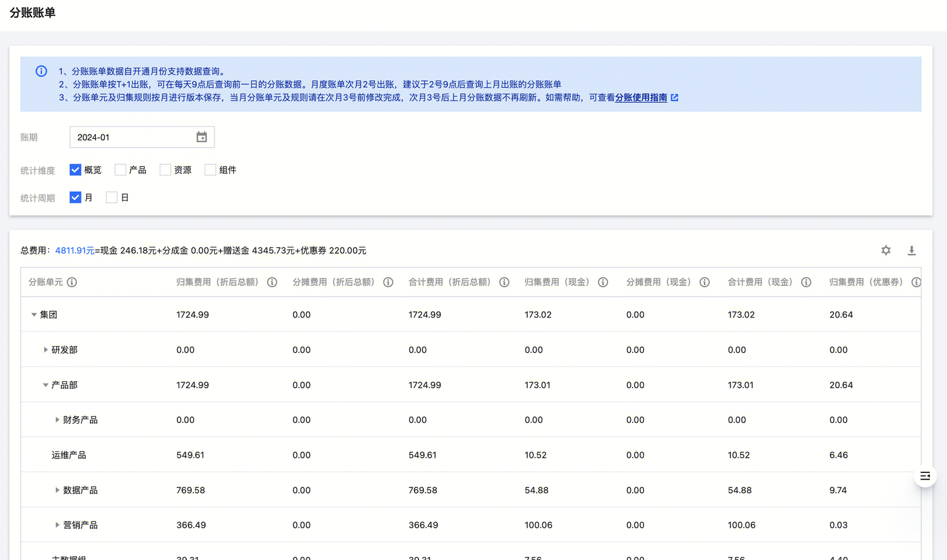947x560 pixels.
Task: Expand the 研发部 tree row
Action: (x=45, y=350)
